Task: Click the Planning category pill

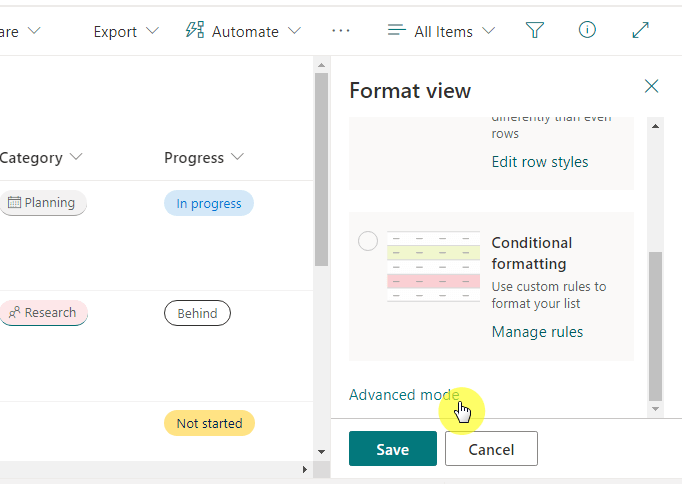Action: (x=43, y=203)
